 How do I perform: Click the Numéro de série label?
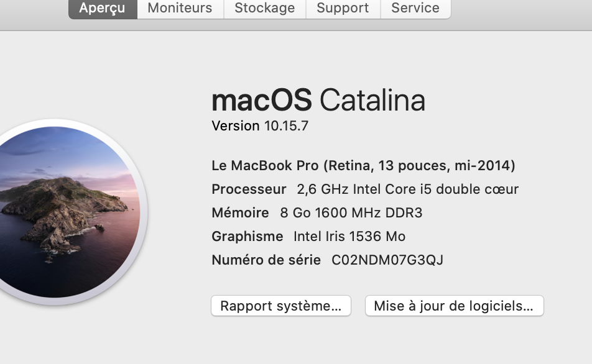(x=266, y=260)
